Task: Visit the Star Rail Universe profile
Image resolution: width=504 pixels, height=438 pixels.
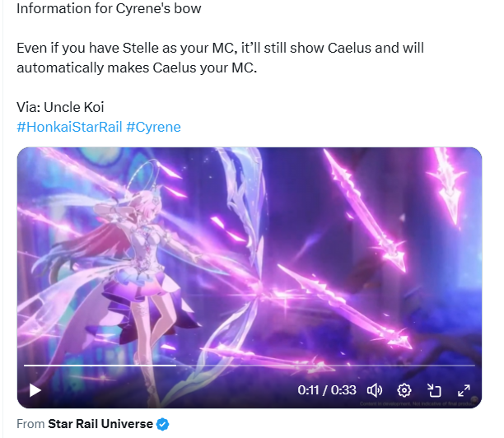Action: pyautogui.click(x=100, y=424)
